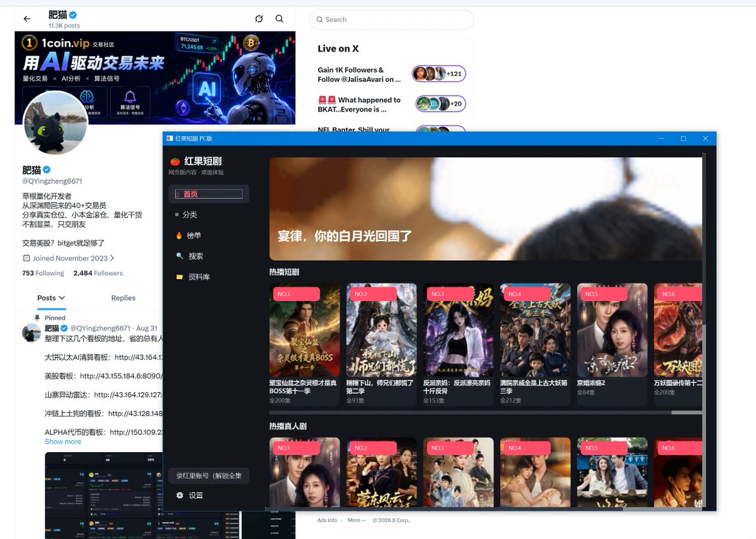
Task: Open 设置 settings in 红果短剧
Action: click(x=209, y=496)
